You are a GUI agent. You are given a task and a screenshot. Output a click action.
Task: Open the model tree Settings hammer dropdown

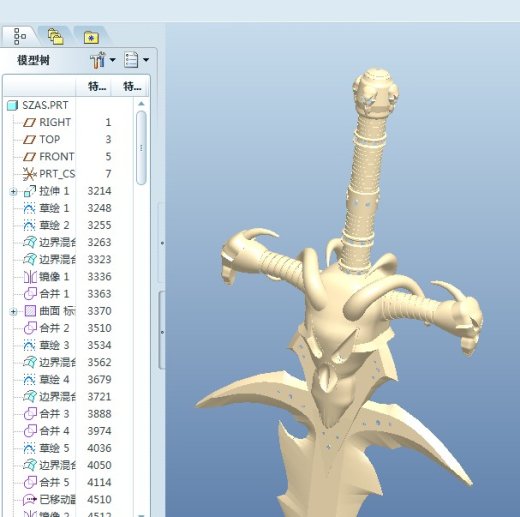point(103,60)
